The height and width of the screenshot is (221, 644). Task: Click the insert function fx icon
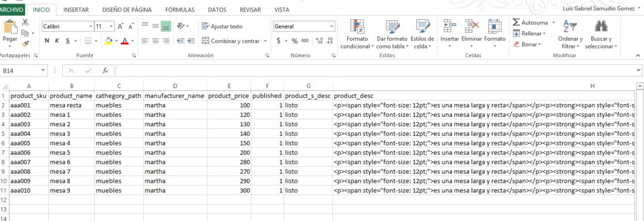[x=105, y=71]
